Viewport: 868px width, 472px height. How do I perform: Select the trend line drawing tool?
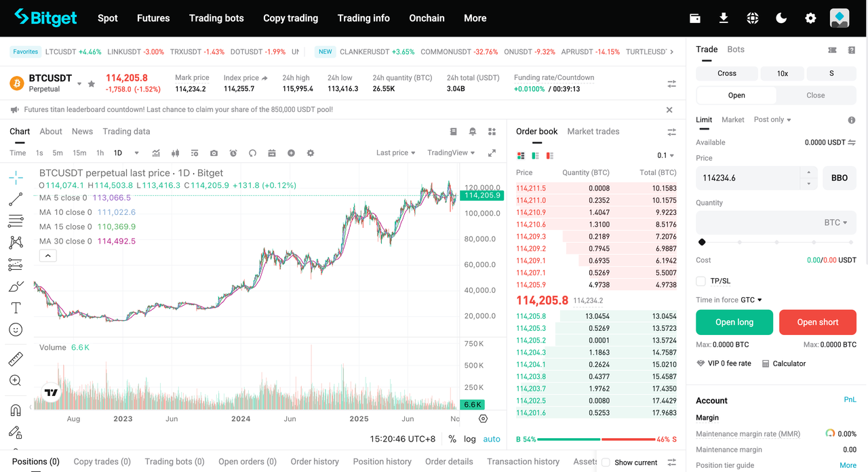pos(14,199)
